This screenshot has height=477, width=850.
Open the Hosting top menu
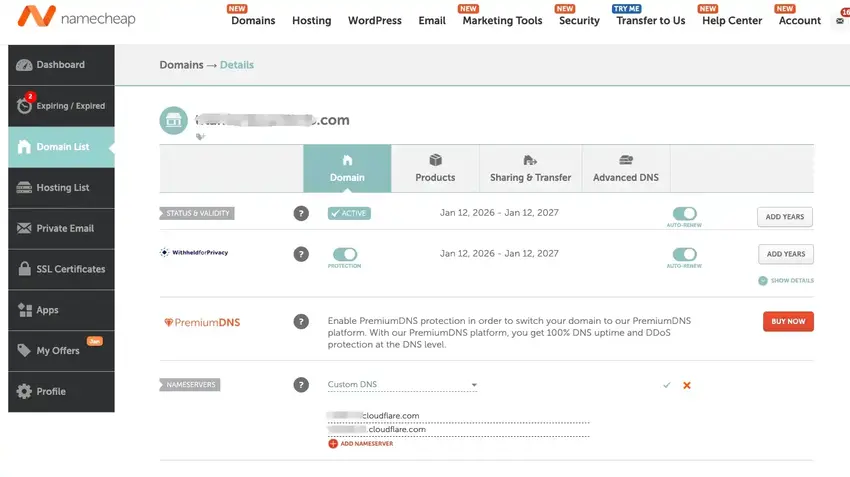pyautogui.click(x=312, y=21)
